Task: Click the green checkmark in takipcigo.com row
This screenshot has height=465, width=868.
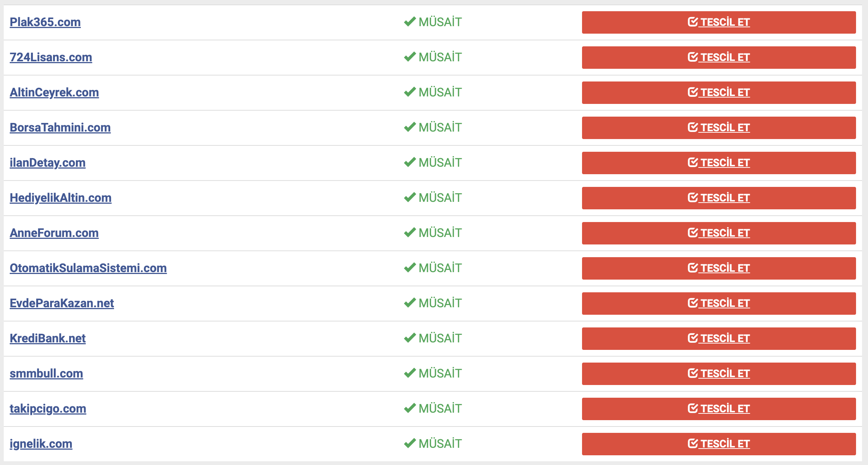Action: [x=410, y=408]
